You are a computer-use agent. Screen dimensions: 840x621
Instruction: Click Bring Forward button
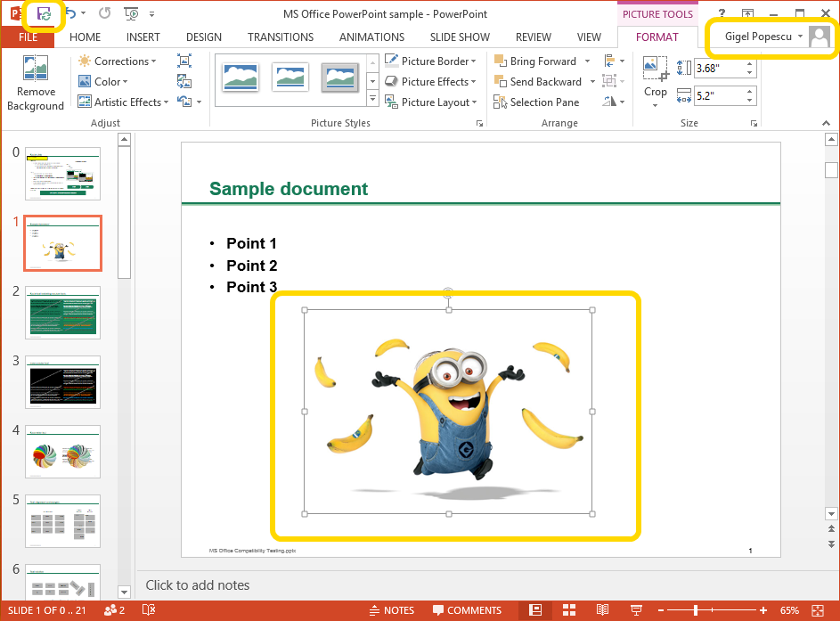[x=535, y=61]
